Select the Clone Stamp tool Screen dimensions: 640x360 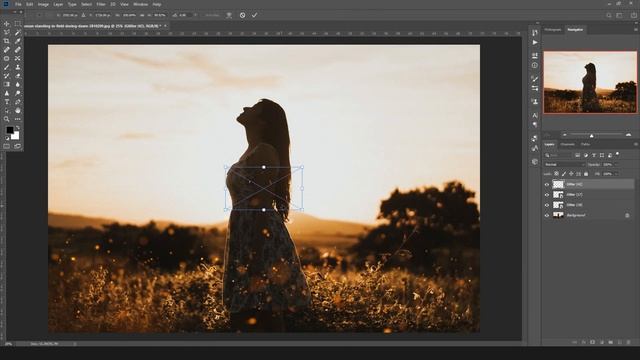click(18, 67)
